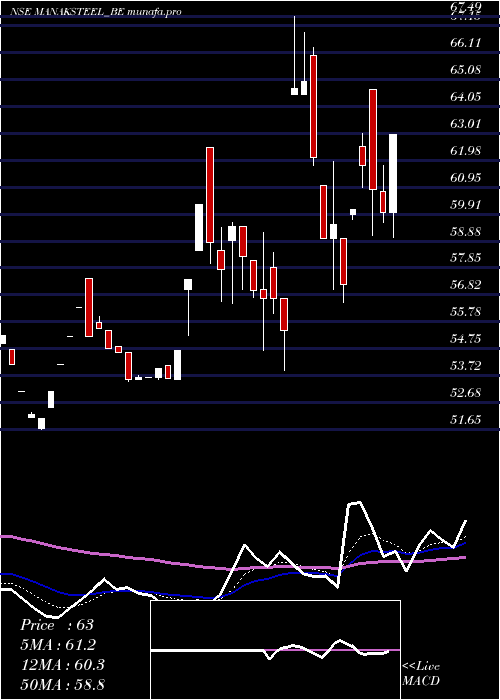Image resolution: width=500 pixels, height=700 pixels.
Task: Click the 58.88 price axis label
Action: pos(466,231)
